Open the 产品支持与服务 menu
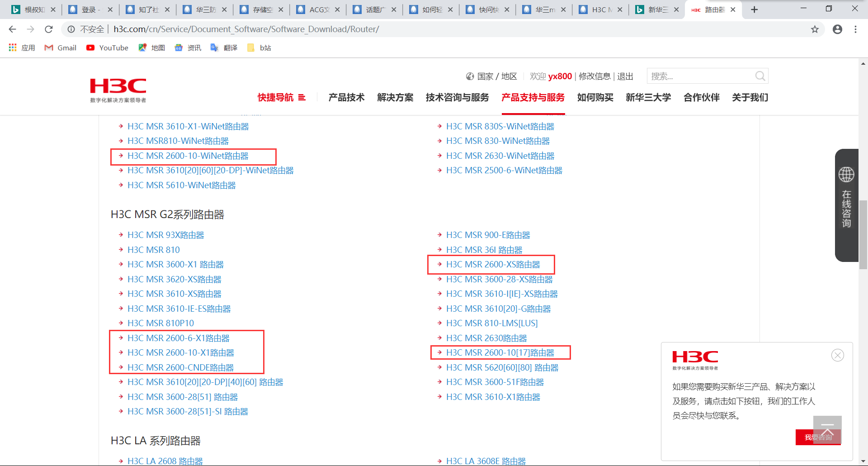The width and height of the screenshot is (868, 466). [x=533, y=97]
